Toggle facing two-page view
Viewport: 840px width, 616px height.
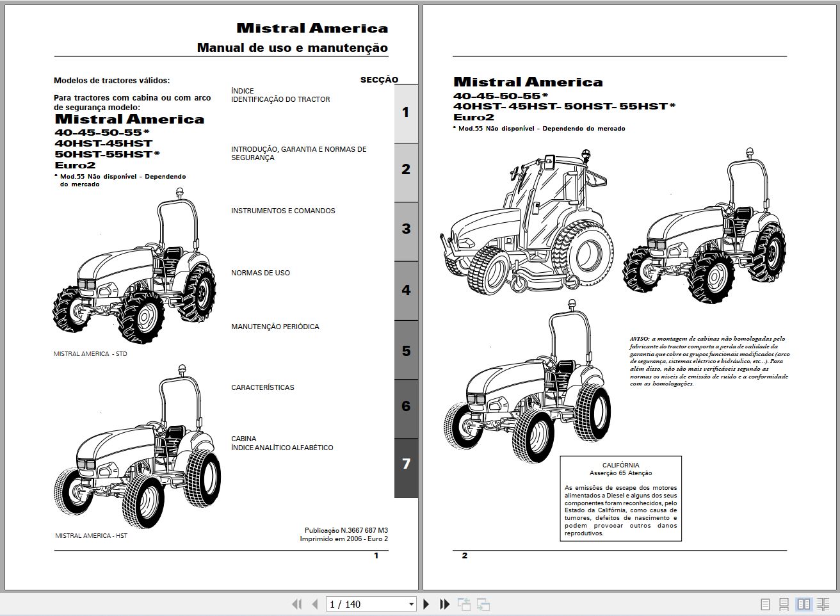804,604
